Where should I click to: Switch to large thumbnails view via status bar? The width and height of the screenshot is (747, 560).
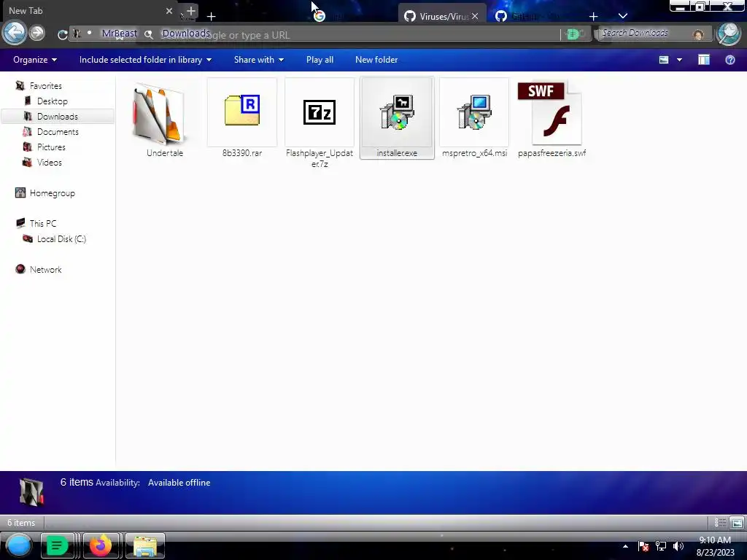click(x=737, y=523)
